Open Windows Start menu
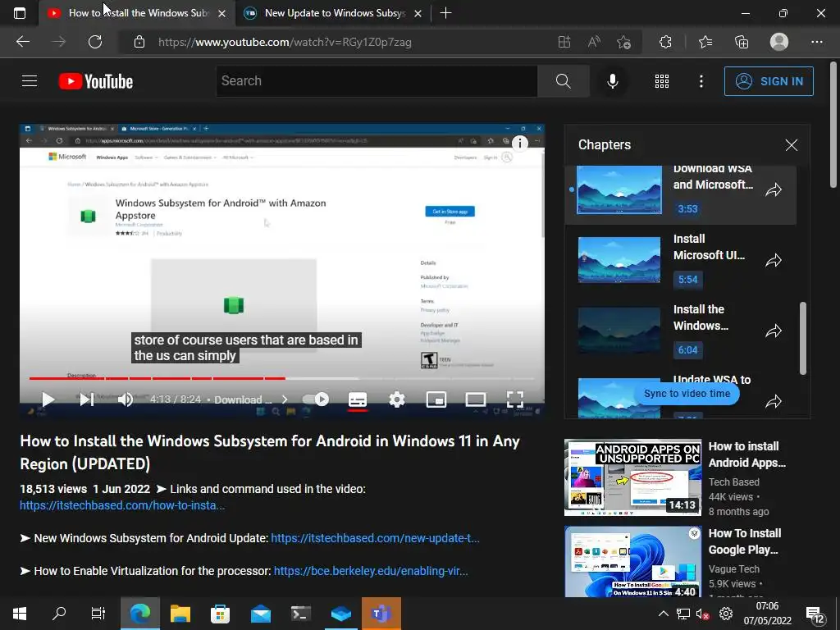 tap(20, 614)
